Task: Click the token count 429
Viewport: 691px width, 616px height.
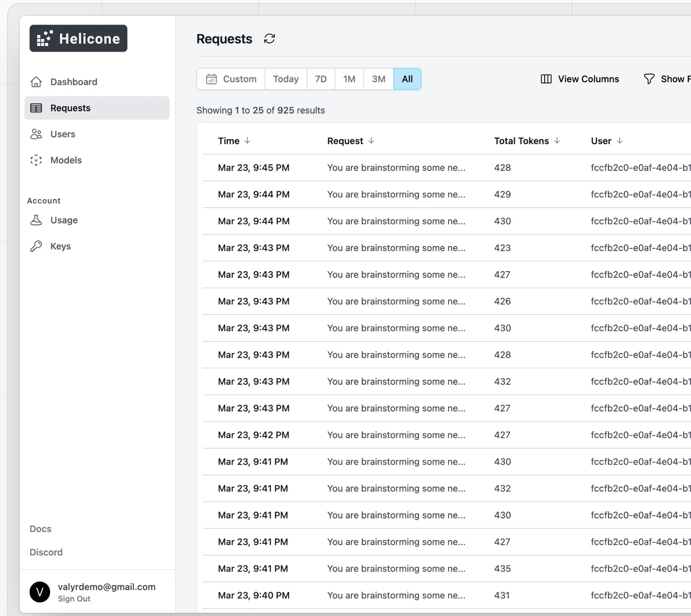Action: [x=502, y=195]
